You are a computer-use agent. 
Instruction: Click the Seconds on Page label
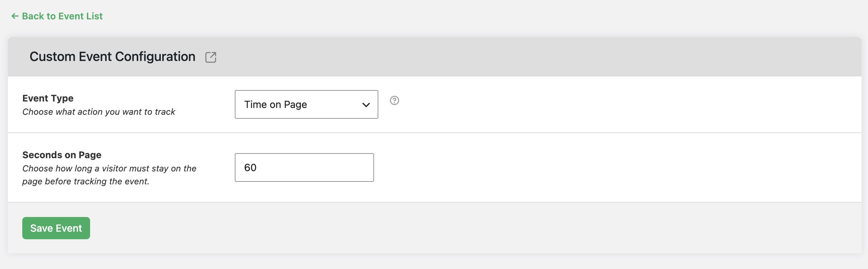tap(62, 155)
